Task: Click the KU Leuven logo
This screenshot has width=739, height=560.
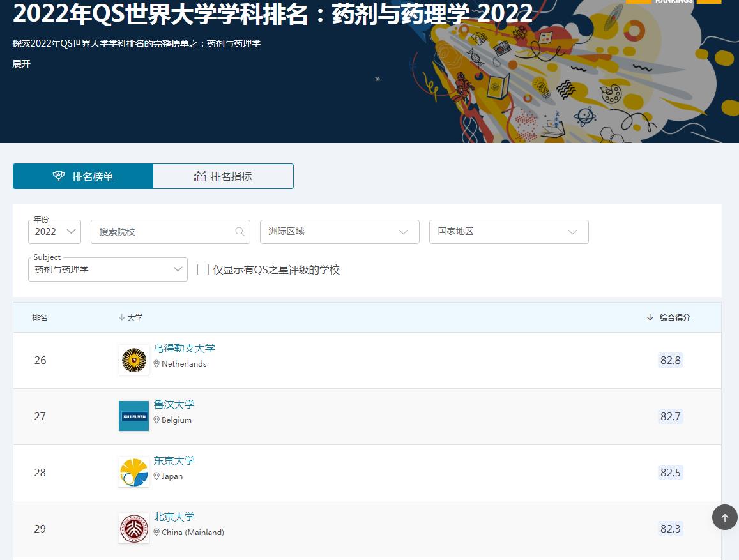Action: [x=133, y=416]
